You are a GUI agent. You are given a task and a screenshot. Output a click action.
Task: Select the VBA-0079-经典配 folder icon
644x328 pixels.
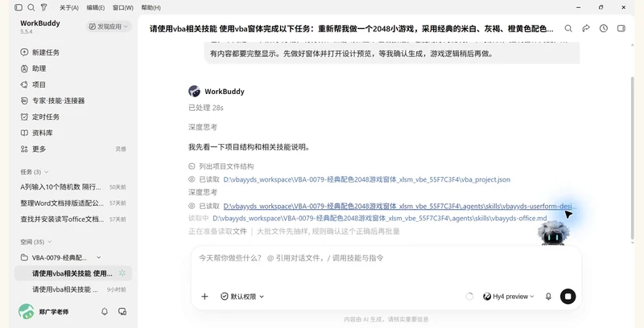(24, 257)
